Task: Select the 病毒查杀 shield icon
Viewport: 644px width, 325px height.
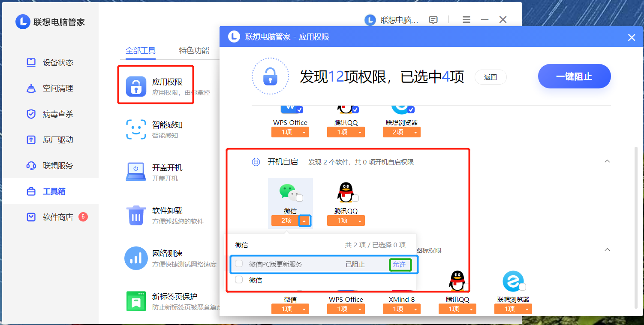Action: point(31,114)
